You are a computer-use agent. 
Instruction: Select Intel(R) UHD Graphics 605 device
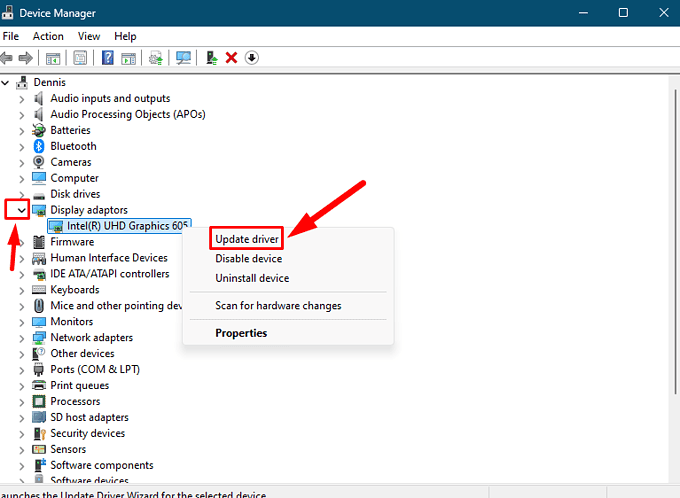coord(127,226)
